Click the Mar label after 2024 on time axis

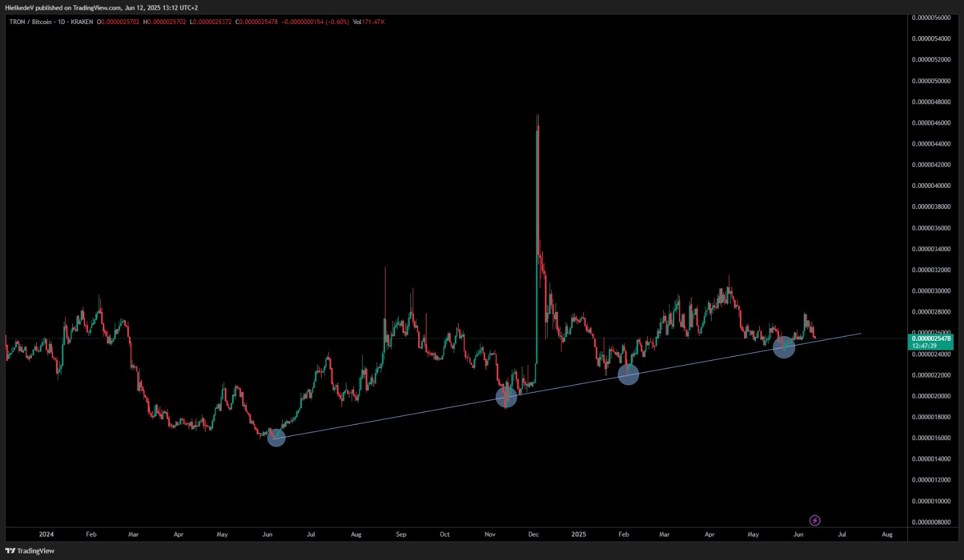point(133,534)
